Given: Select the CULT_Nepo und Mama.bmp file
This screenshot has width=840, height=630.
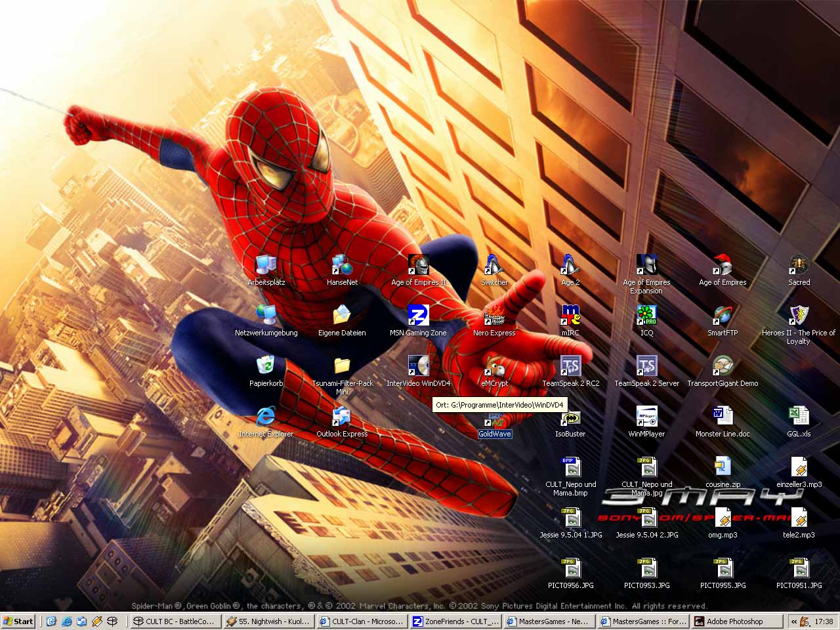Looking at the screenshot, I should pyautogui.click(x=571, y=476).
